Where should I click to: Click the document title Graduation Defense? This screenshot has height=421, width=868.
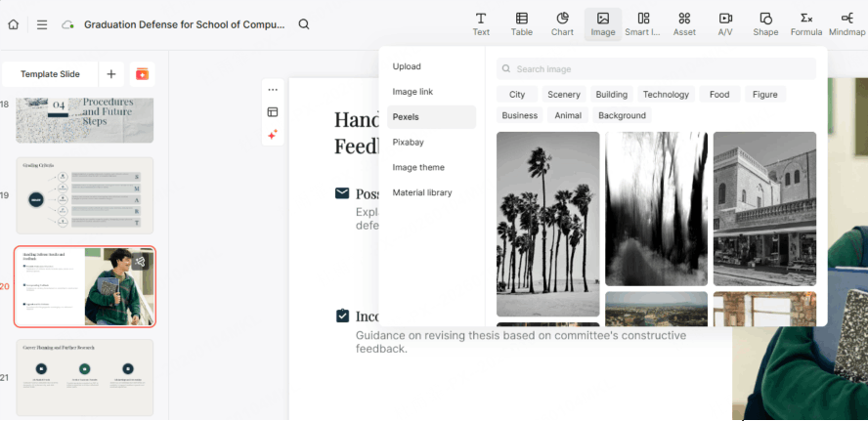(185, 24)
